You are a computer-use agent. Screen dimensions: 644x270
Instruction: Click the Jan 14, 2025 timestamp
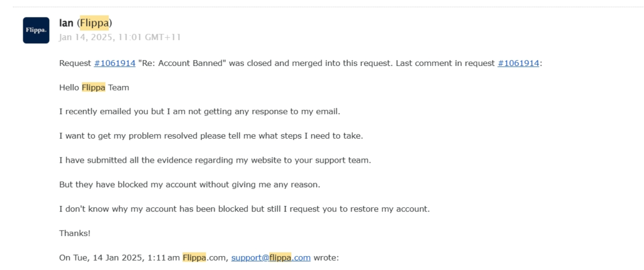119,37
